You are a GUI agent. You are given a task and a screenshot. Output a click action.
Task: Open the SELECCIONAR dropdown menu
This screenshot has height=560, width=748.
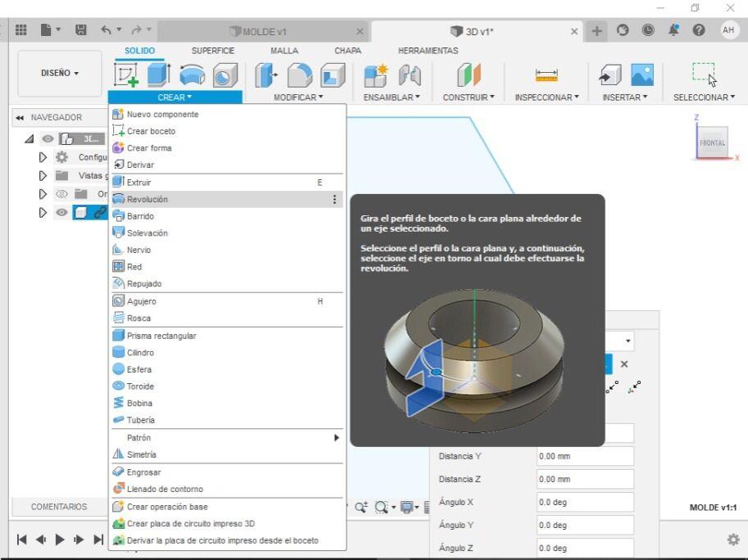point(704,97)
